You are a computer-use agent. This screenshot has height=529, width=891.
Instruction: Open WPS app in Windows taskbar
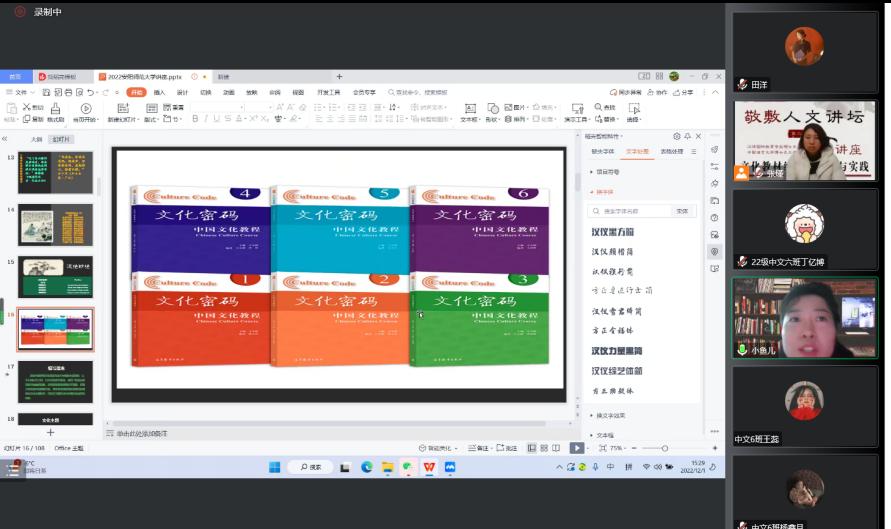[x=429, y=467]
